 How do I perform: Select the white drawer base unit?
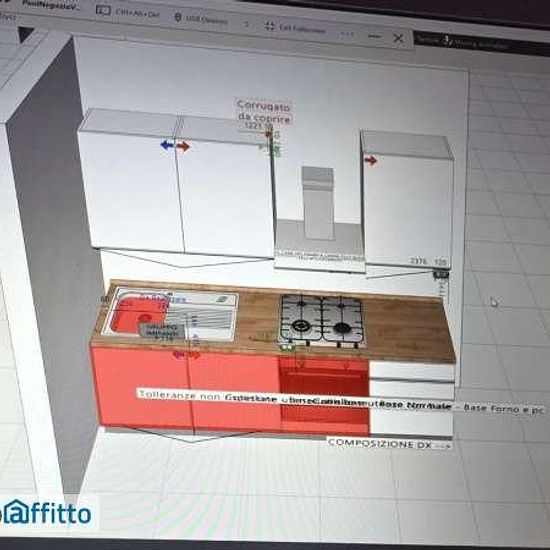411,399
